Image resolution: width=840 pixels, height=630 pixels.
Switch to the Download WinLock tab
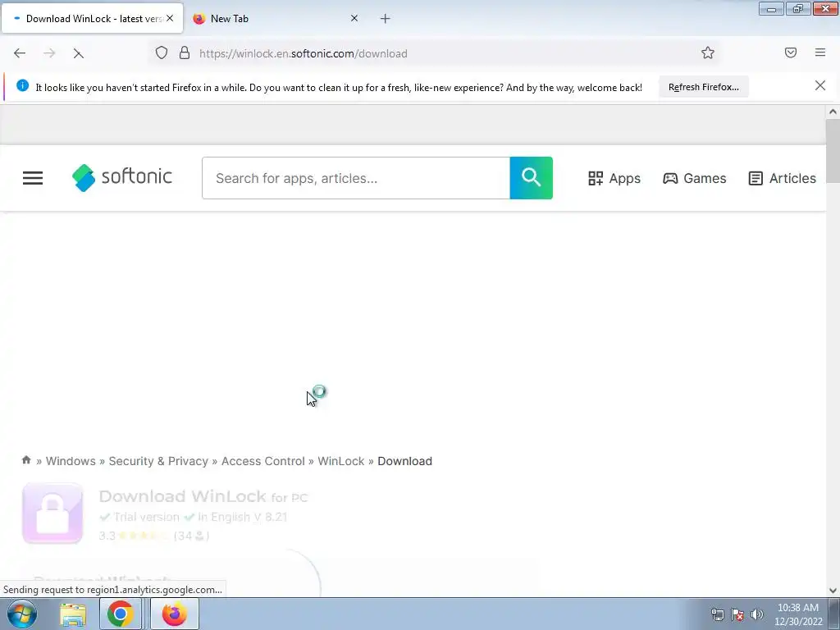click(x=92, y=19)
